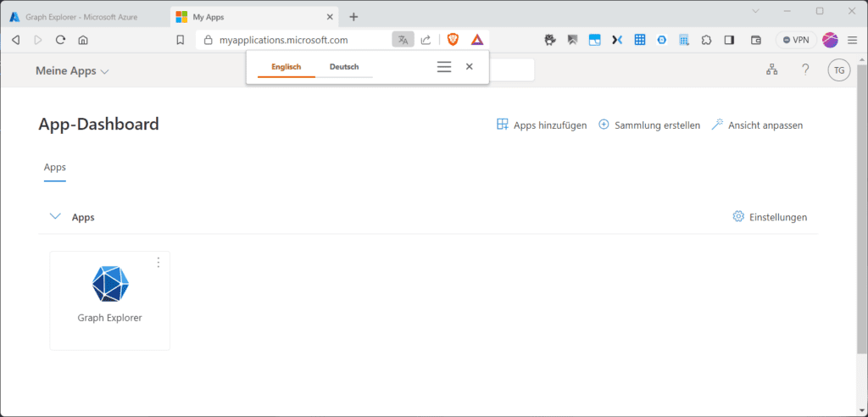Screen dimensions: 868x417
Task: Open the Brave Wallet icon
Action: click(x=756, y=40)
